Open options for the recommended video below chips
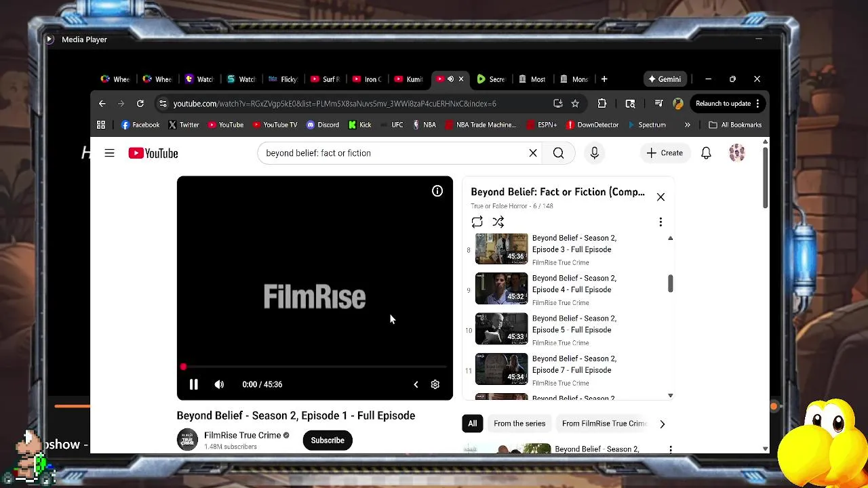The width and height of the screenshot is (868, 488). coord(671,449)
